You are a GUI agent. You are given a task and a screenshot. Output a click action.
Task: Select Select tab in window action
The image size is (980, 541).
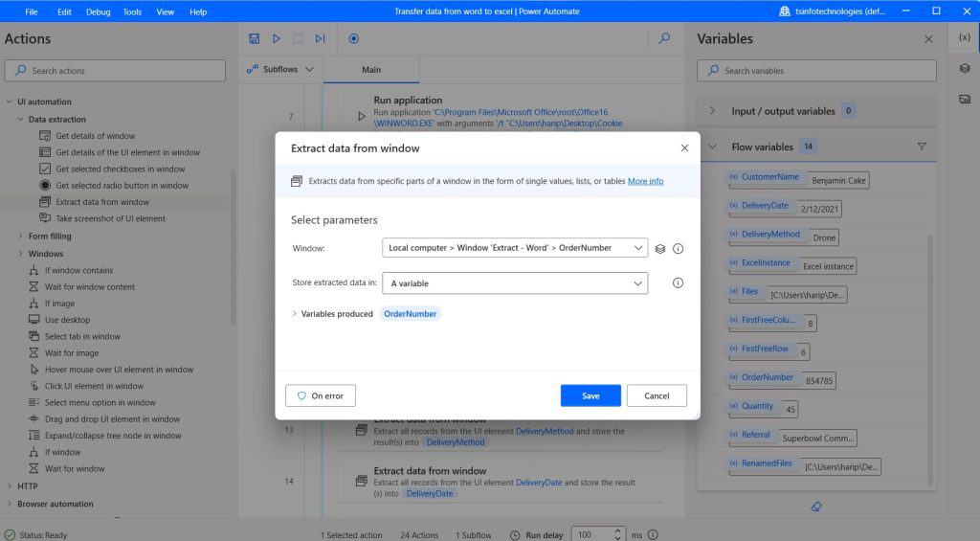[82, 336]
